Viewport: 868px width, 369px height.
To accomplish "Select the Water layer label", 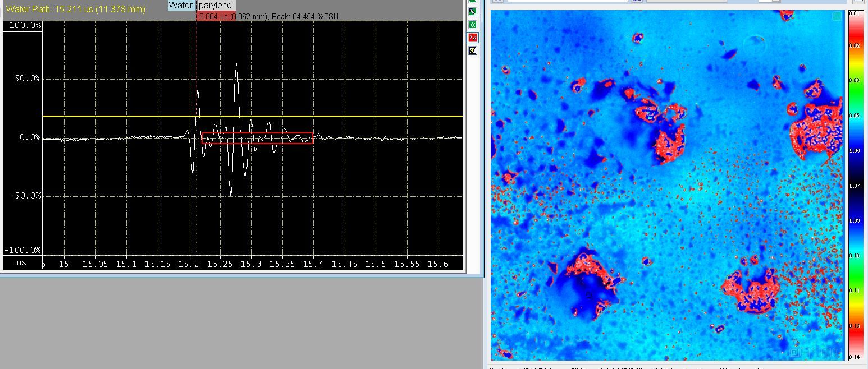I will [181, 6].
